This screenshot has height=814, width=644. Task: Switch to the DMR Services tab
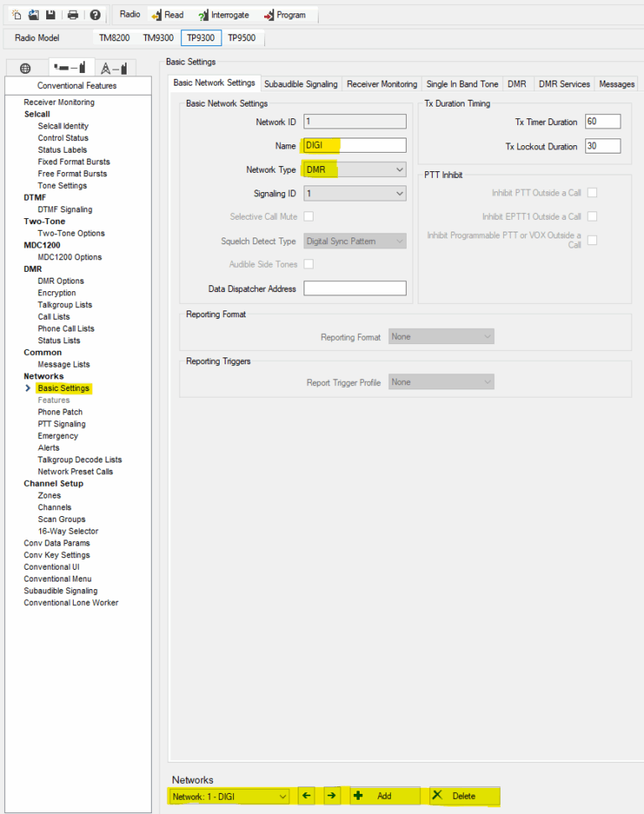click(563, 84)
